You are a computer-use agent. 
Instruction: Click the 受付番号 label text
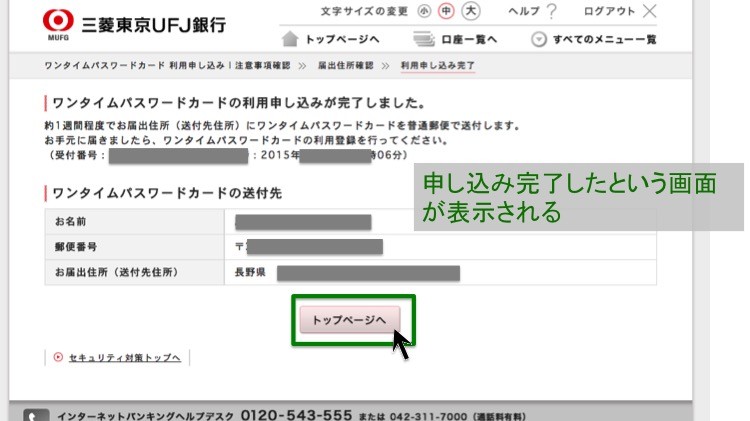click(x=77, y=155)
